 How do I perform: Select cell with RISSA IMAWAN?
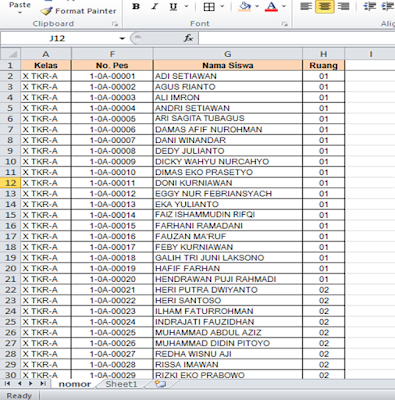pyautogui.click(x=228, y=364)
